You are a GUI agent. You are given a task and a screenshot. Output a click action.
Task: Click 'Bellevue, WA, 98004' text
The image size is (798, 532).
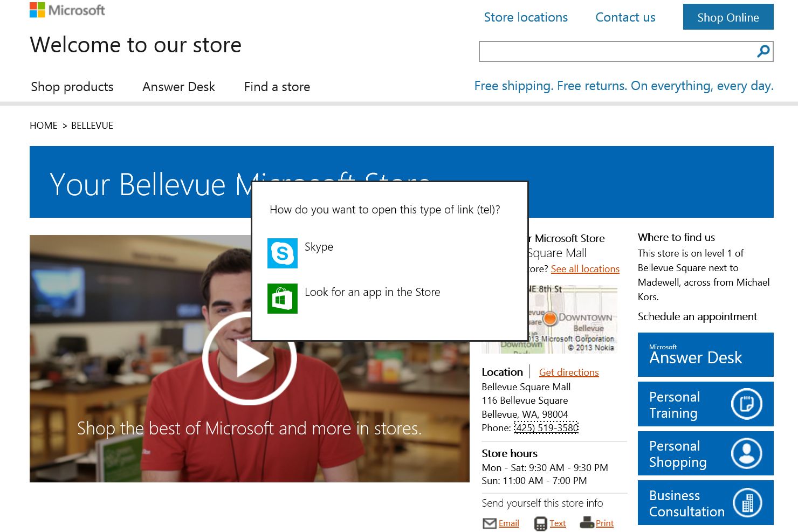525,414
